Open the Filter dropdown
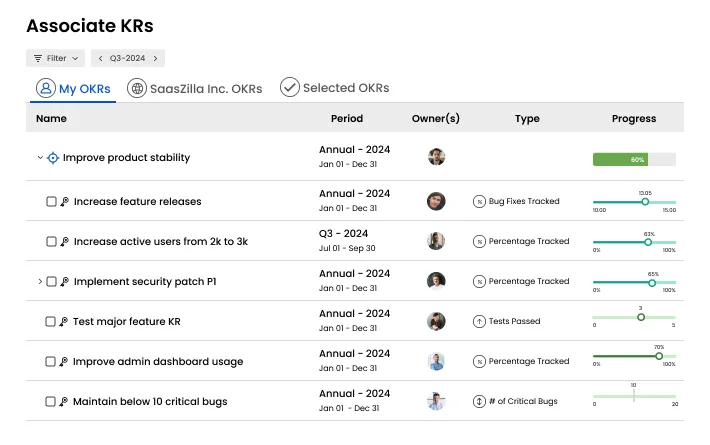 [x=55, y=58]
